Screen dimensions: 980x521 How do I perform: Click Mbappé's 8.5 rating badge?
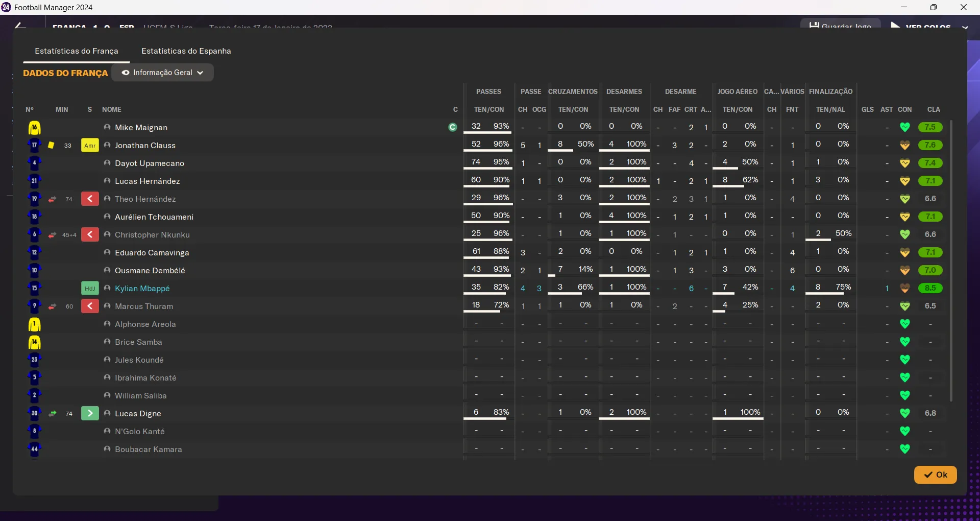click(x=930, y=288)
